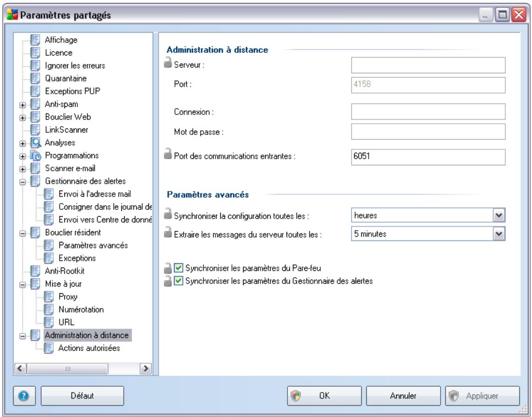Open Numérotation update settings
Viewport: 532px width, 417px height.
(x=81, y=309)
